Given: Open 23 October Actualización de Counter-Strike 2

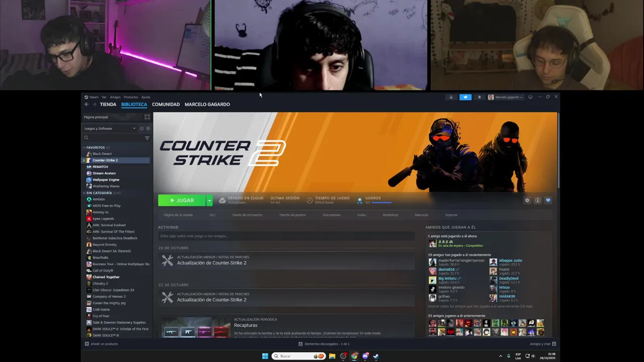Looking at the screenshot, I should (286, 260).
